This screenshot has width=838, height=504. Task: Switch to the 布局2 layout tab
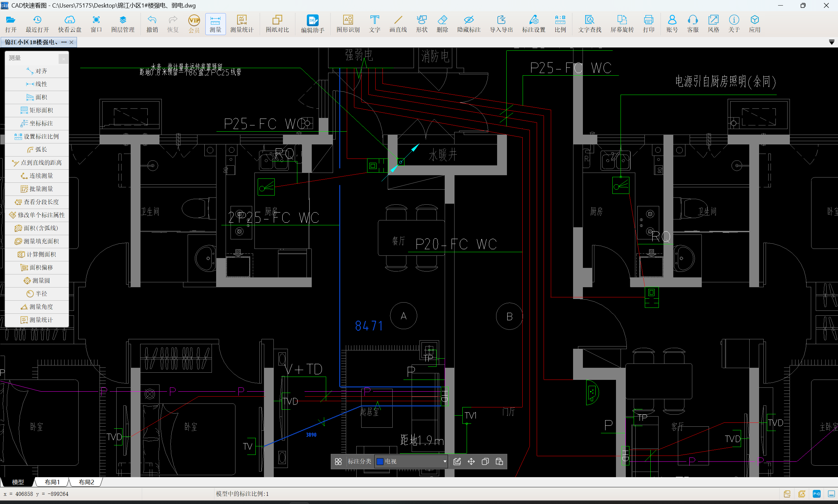click(86, 482)
